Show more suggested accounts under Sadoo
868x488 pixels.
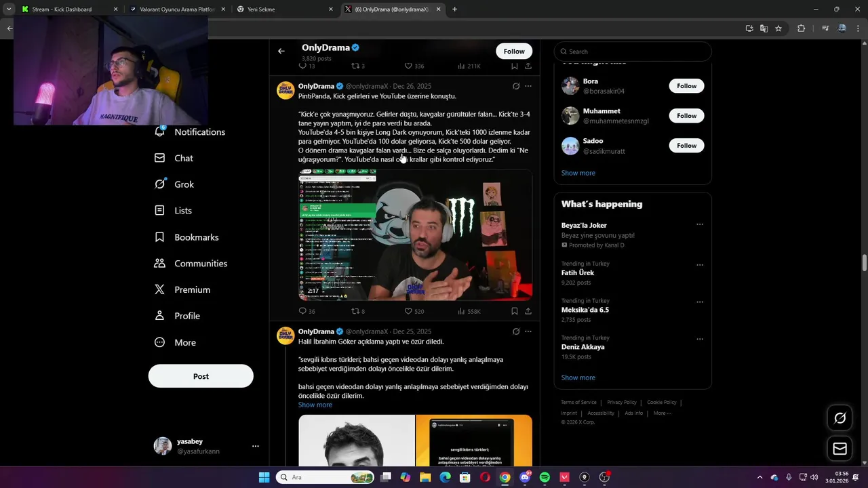pos(578,173)
